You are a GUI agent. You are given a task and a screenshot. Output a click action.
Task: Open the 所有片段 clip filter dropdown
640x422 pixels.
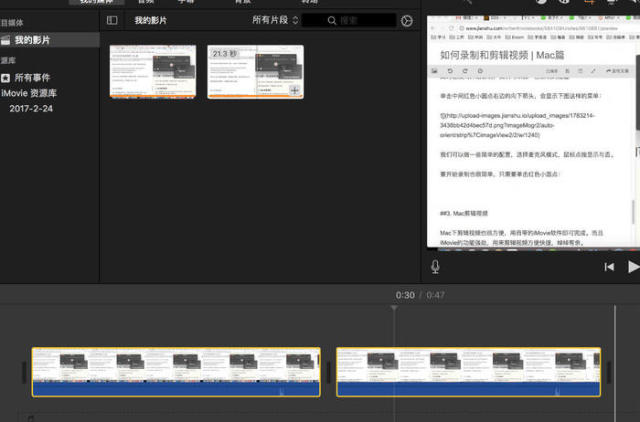tap(275, 20)
